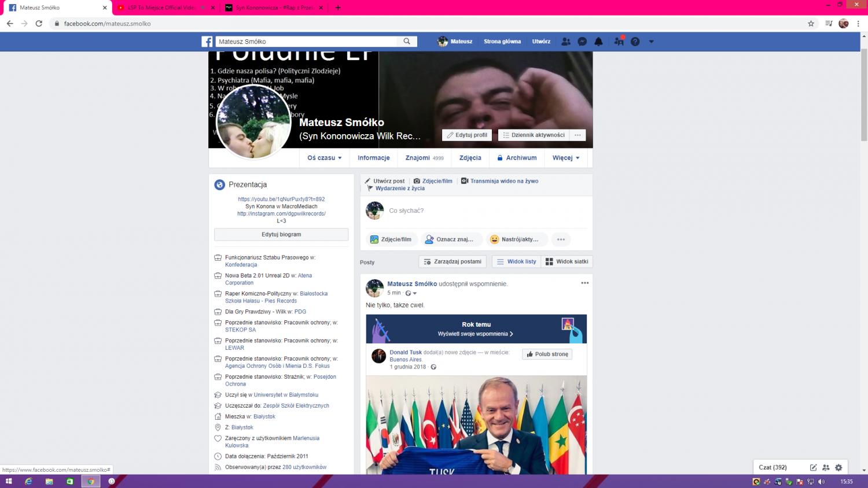Bookmark page with the star icon

click(x=811, y=24)
